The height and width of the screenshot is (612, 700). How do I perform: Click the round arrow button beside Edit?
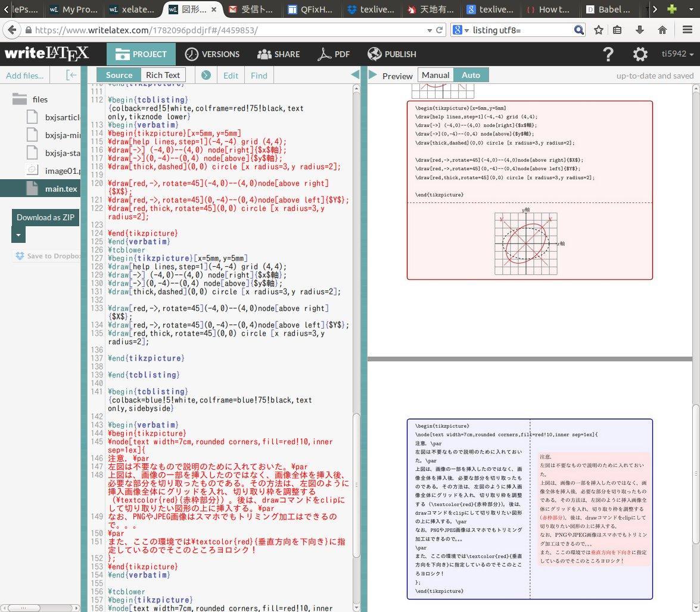pyautogui.click(x=206, y=75)
